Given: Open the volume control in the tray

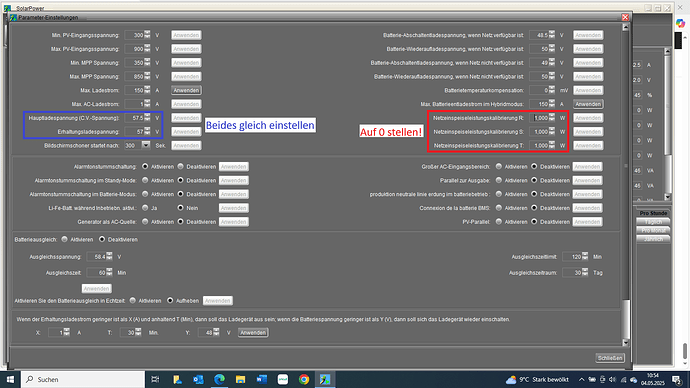Looking at the screenshot, I should click(613, 379).
